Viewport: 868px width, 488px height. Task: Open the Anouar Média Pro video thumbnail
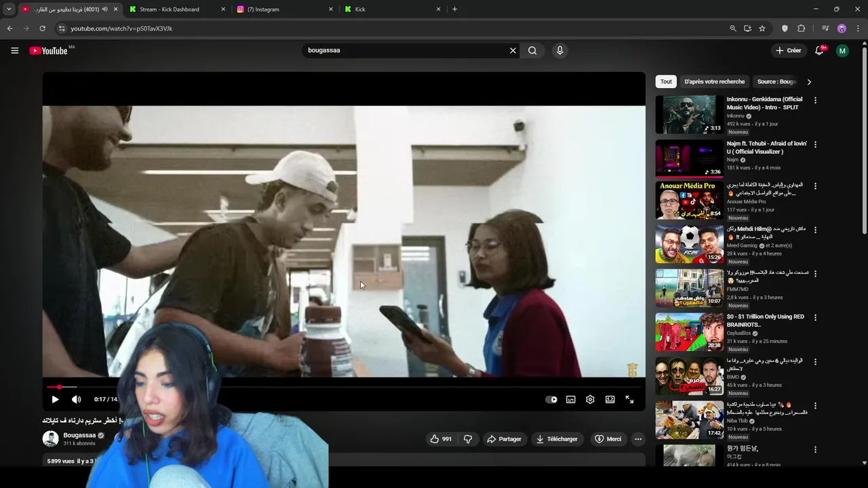pos(689,200)
